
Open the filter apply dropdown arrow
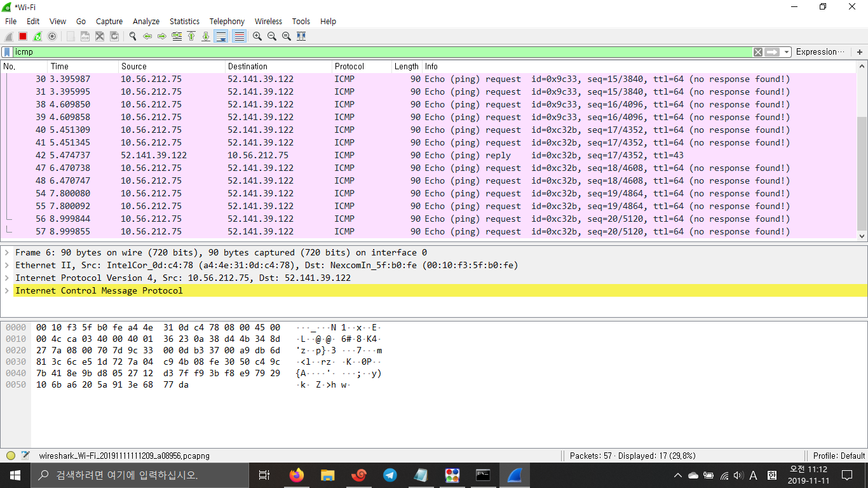(786, 51)
